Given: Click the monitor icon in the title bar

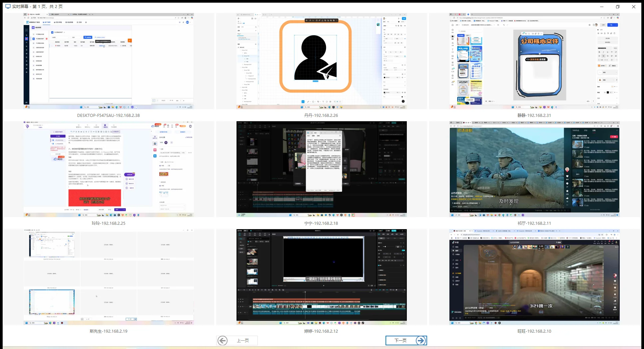Looking at the screenshot, I should [8, 6].
